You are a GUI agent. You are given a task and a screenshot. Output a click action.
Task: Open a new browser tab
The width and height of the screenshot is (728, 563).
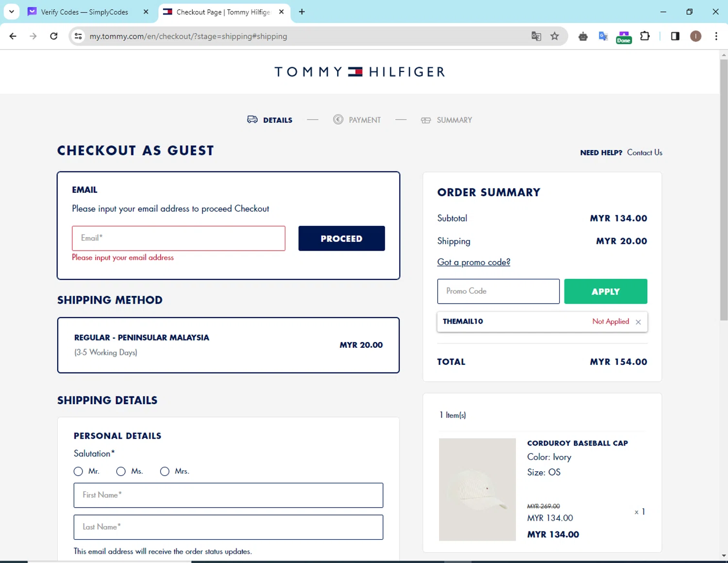pyautogui.click(x=302, y=12)
